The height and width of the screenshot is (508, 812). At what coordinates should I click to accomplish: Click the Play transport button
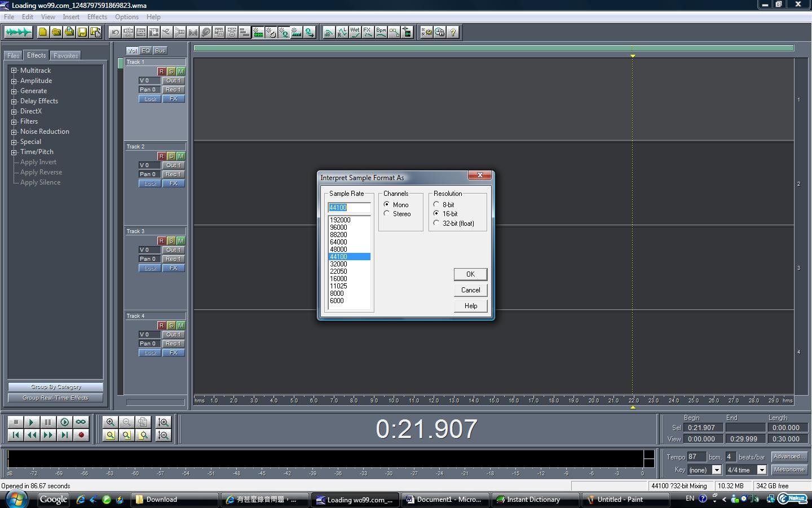(32, 422)
